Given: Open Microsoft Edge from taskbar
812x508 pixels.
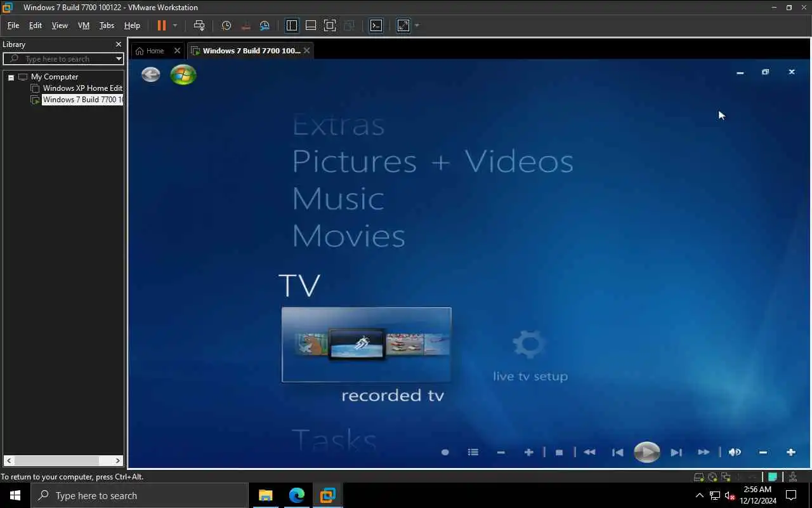Looking at the screenshot, I should click(x=296, y=495).
